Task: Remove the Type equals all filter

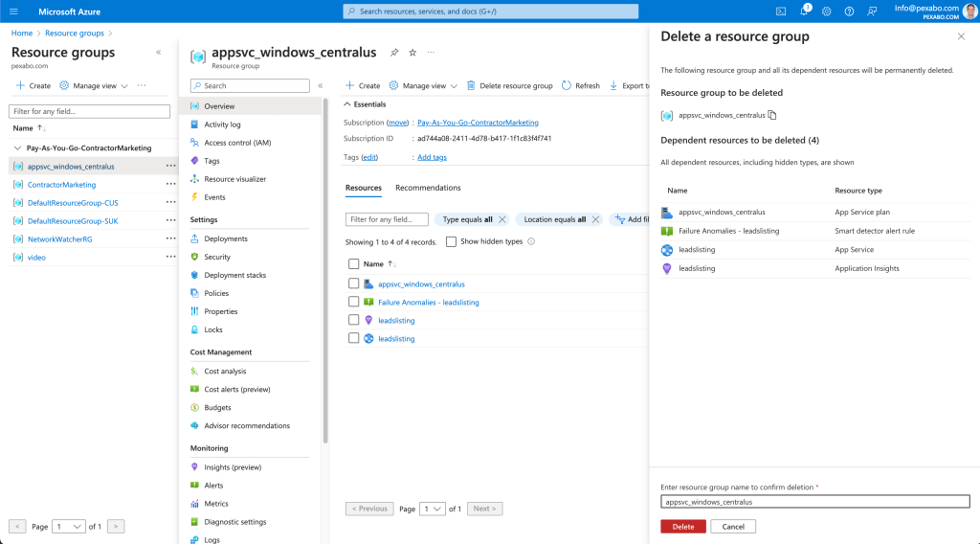Action: tap(501, 219)
